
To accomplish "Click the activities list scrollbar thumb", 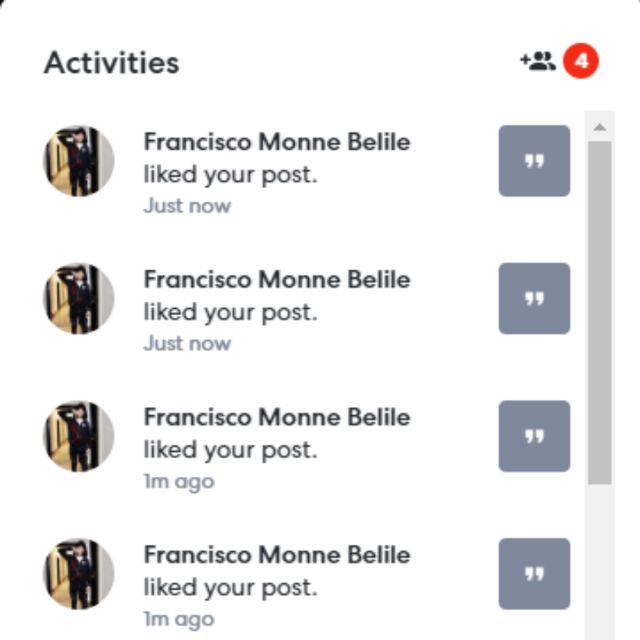I will (x=599, y=310).
